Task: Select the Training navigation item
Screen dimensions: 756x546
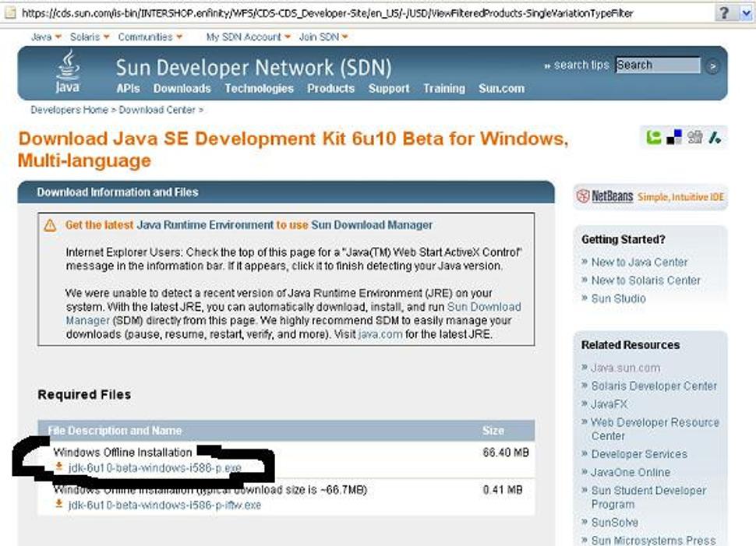Action: tap(444, 89)
